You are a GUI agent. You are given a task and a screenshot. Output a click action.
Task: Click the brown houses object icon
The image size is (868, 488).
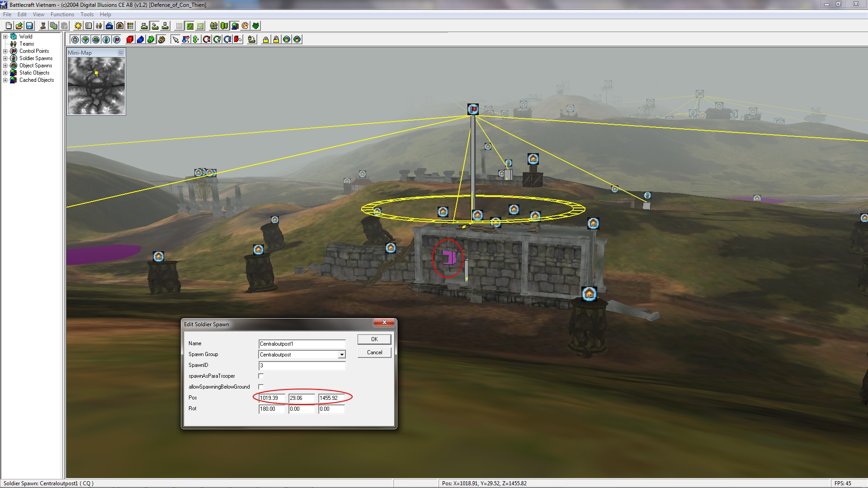[161, 40]
